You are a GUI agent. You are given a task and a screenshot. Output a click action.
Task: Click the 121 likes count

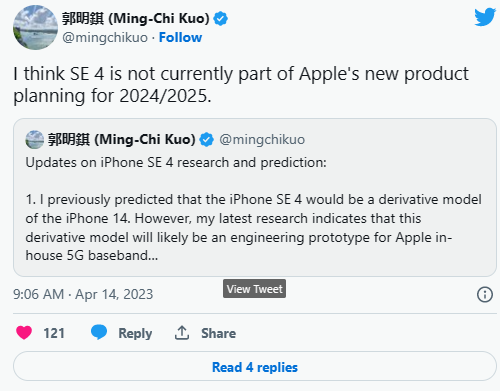click(54, 333)
